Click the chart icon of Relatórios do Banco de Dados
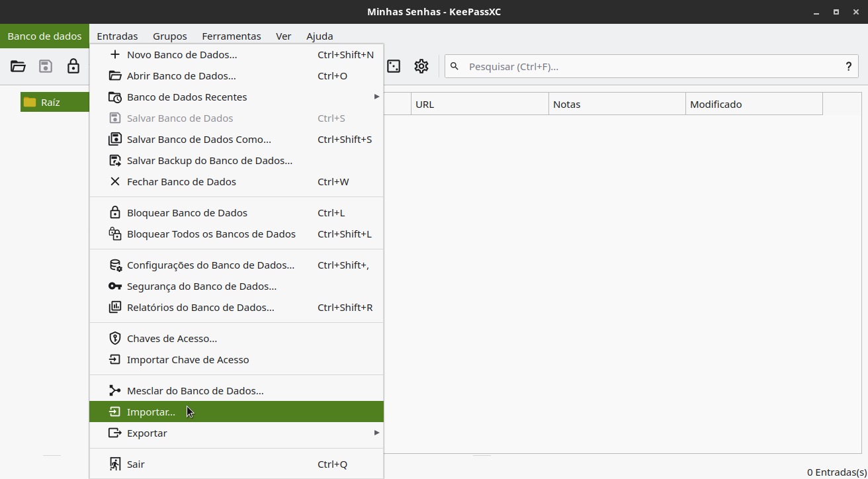Screen dimensions: 868x479 click(x=115, y=307)
